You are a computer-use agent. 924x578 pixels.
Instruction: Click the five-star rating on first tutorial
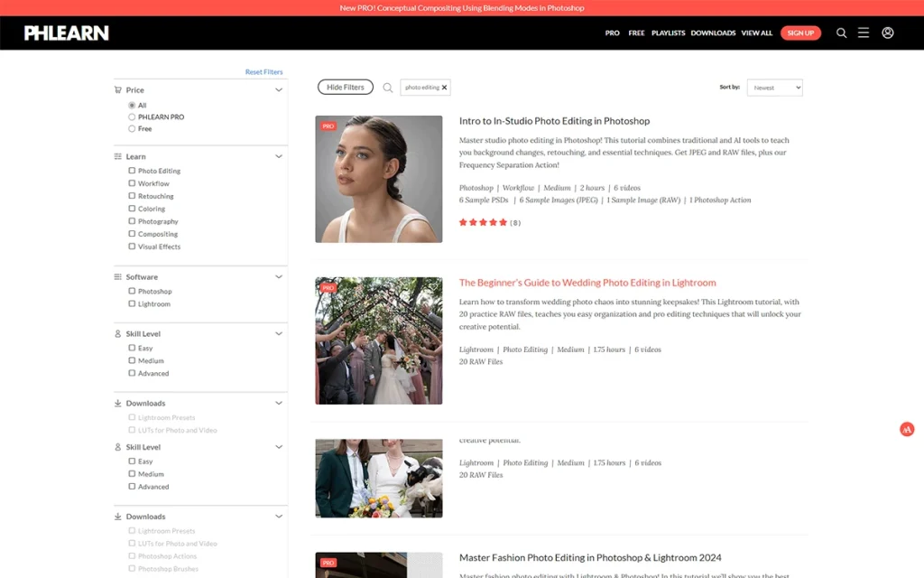tap(483, 222)
